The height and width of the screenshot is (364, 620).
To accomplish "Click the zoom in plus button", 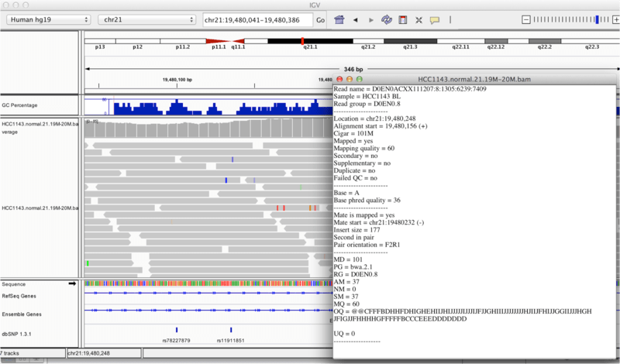I will 615,19.
